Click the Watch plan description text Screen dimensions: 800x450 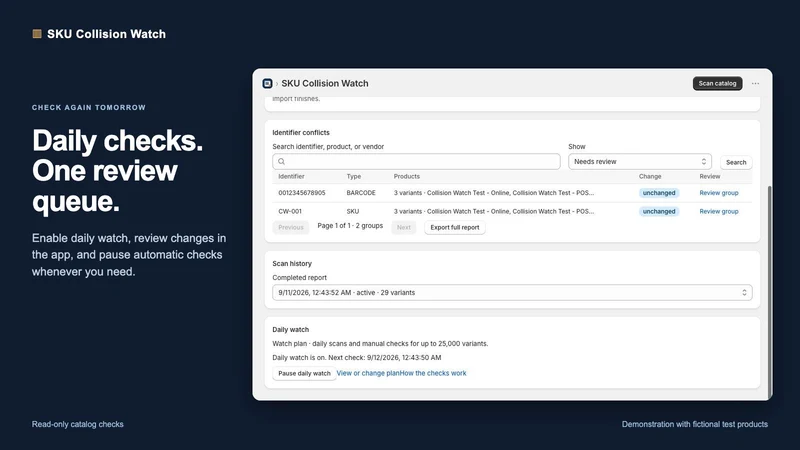pyautogui.click(x=380, y=343)
